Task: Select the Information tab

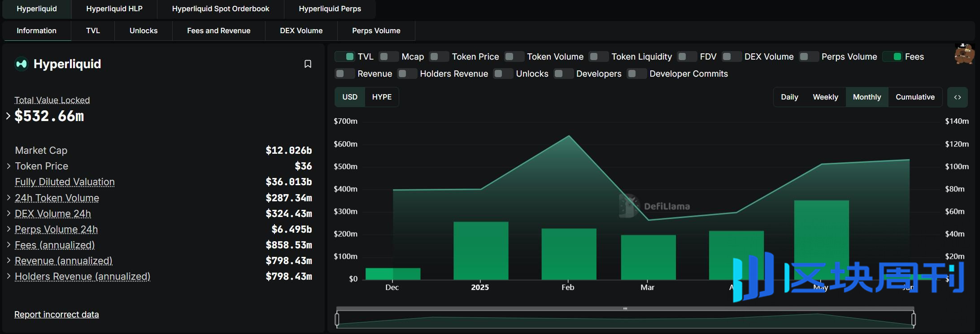Action: [x=37, y=31]
